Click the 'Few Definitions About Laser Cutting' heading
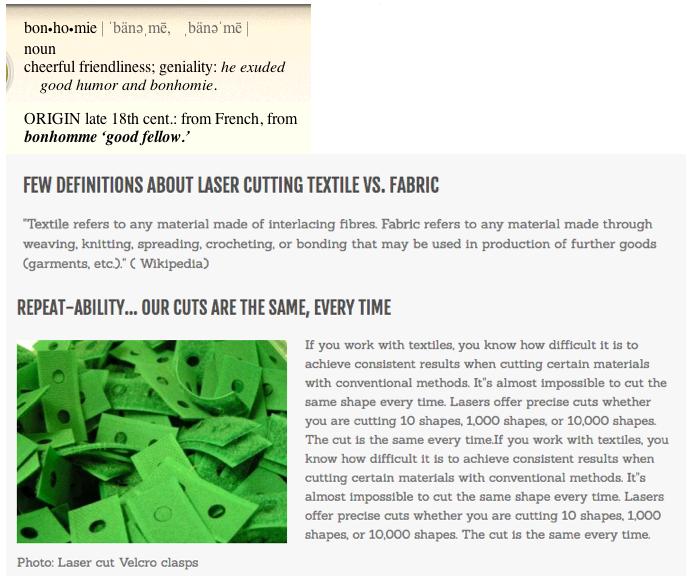696x576 pixels. point(231,185)
